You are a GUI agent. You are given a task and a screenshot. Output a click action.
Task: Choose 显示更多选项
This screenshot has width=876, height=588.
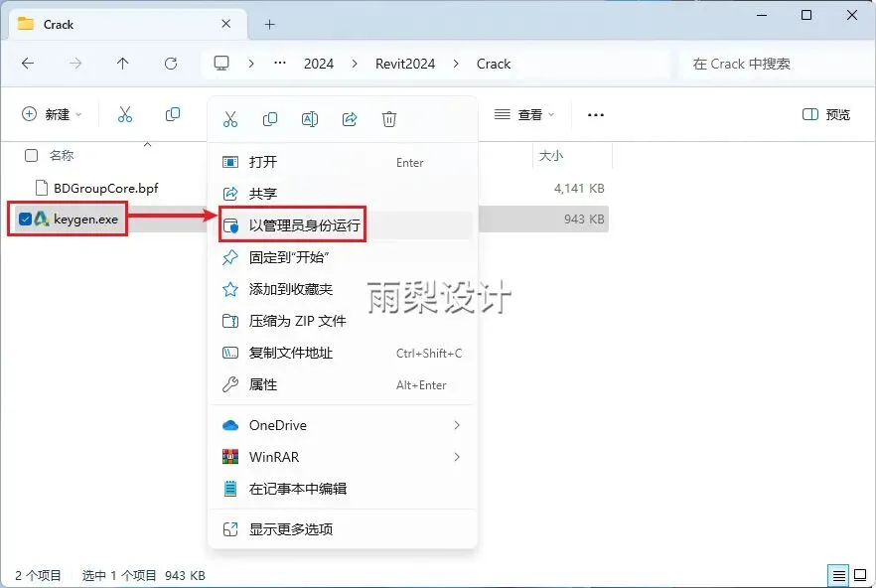click(342, 529)
